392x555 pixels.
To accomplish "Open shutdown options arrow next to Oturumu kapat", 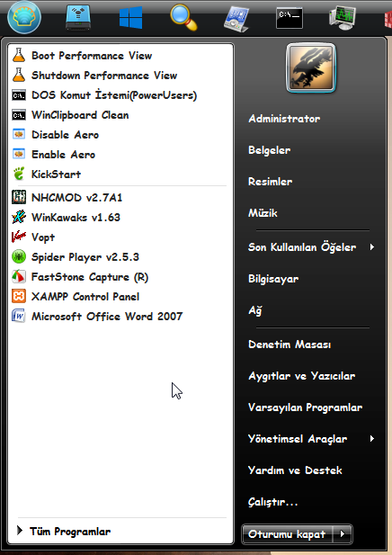I will click(x=343, y=534).
